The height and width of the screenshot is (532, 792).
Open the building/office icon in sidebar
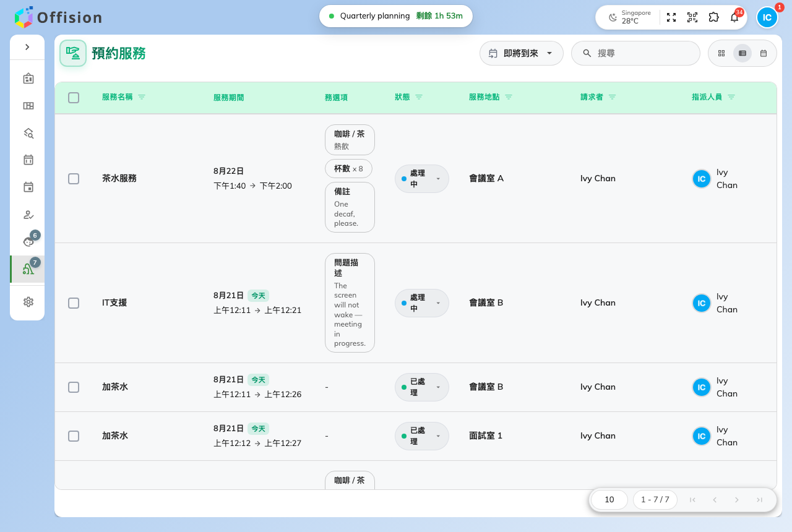pos(28,79)
